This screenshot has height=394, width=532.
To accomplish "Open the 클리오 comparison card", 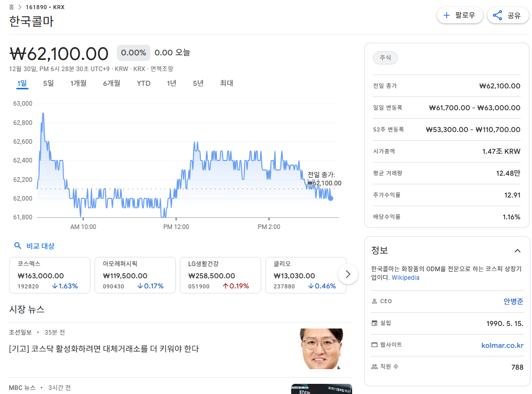I will (x=306, y=275).
